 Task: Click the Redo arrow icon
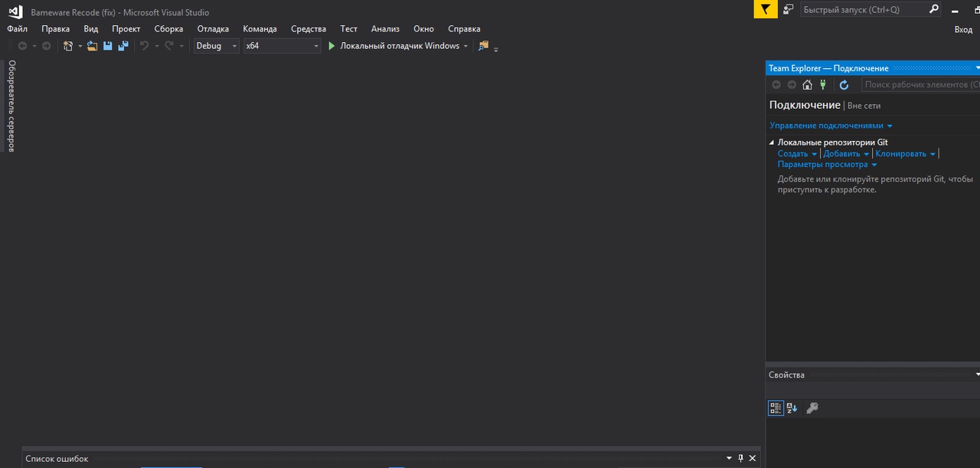tap(169, 46)
